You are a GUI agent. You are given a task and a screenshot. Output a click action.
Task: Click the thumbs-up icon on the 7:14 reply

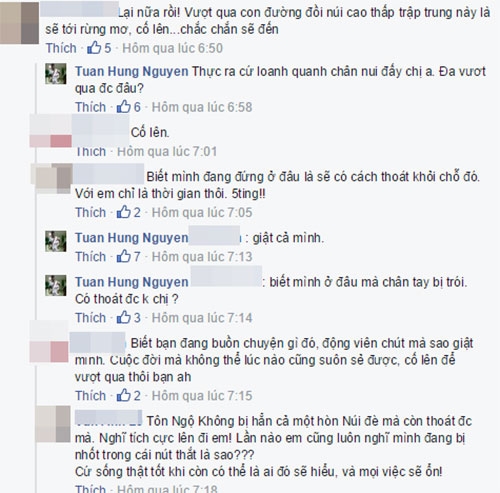123,317
